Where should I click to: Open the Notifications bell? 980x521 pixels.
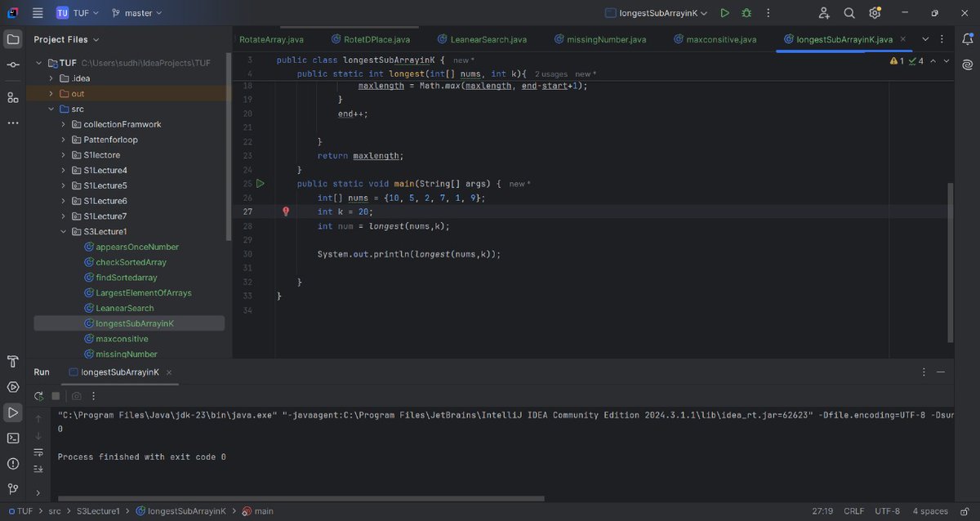point(967,39)
